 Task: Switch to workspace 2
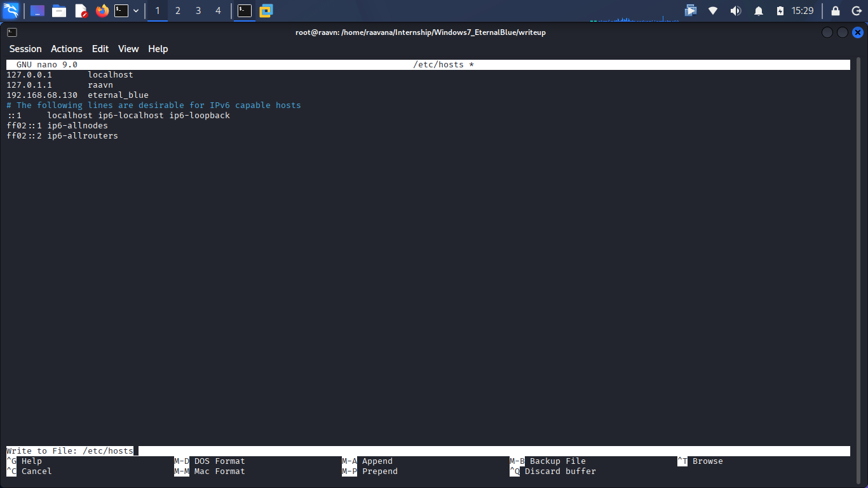(x=178, y=11)
